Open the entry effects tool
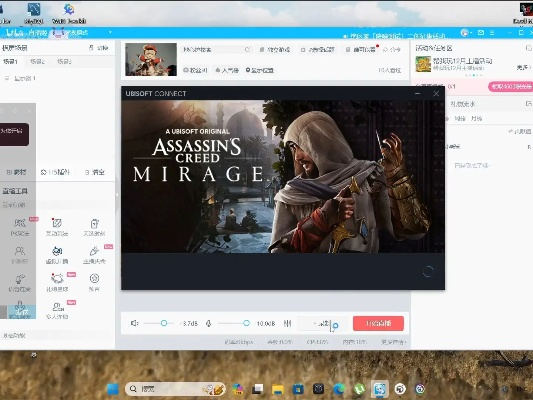Image resolution: width=533 pixels, height=400 pixels. pyautogui.click(x=20, y=283)
